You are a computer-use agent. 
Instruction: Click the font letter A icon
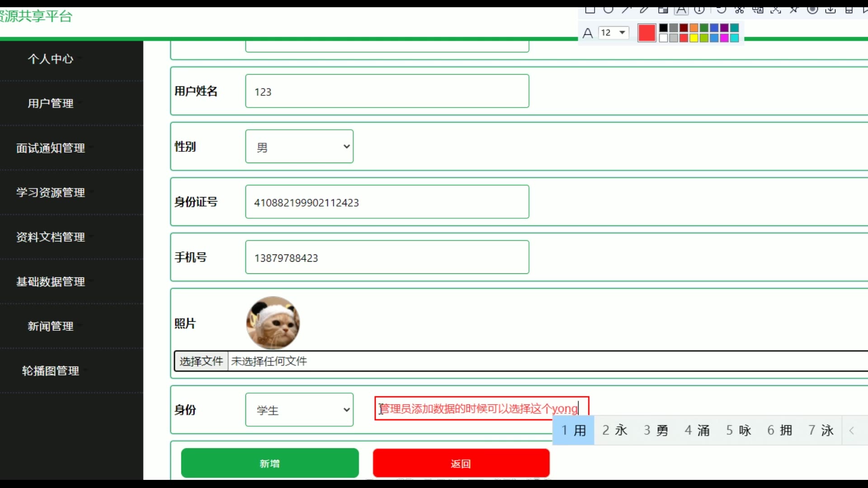[588, 33]
